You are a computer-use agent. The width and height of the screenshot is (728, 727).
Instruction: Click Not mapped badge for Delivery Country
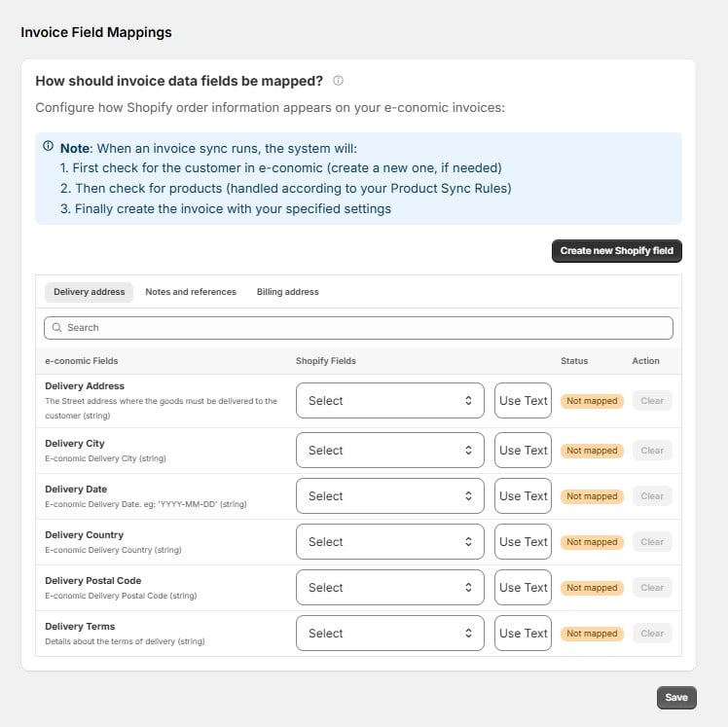click(x=592, y=542)
